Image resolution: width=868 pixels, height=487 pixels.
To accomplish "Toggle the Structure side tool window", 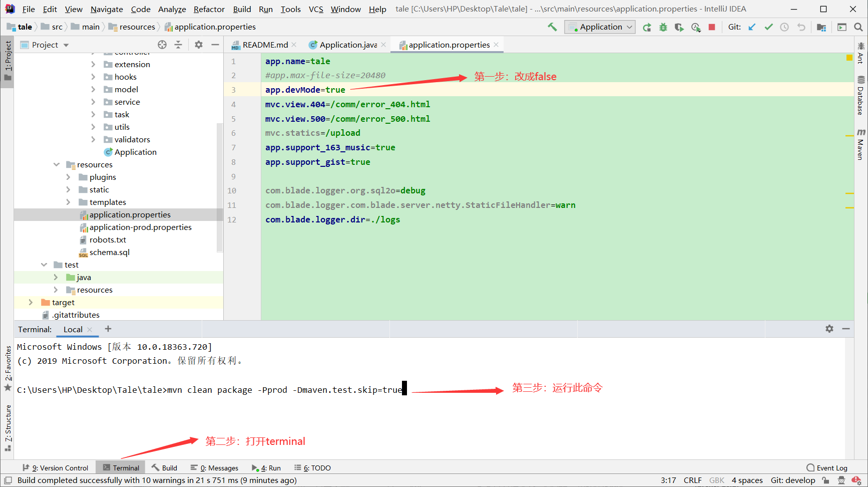I will point(8,427).
